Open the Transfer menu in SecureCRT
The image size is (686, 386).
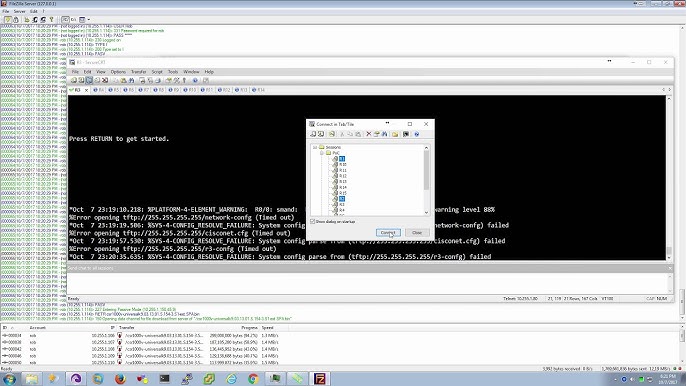(138, 72)
